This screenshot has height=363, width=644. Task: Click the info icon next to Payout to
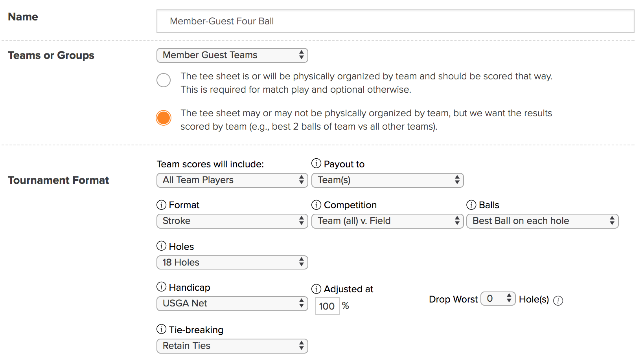click(316, 163)
